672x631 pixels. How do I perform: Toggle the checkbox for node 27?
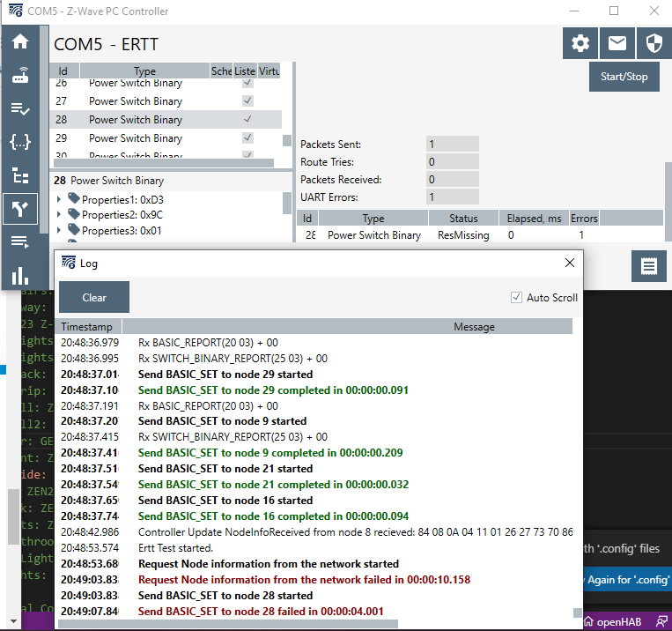[247, 100]
